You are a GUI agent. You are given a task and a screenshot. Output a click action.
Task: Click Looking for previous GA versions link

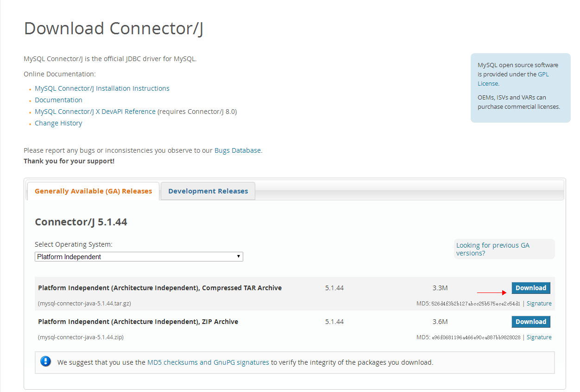(x=492, y=249)
